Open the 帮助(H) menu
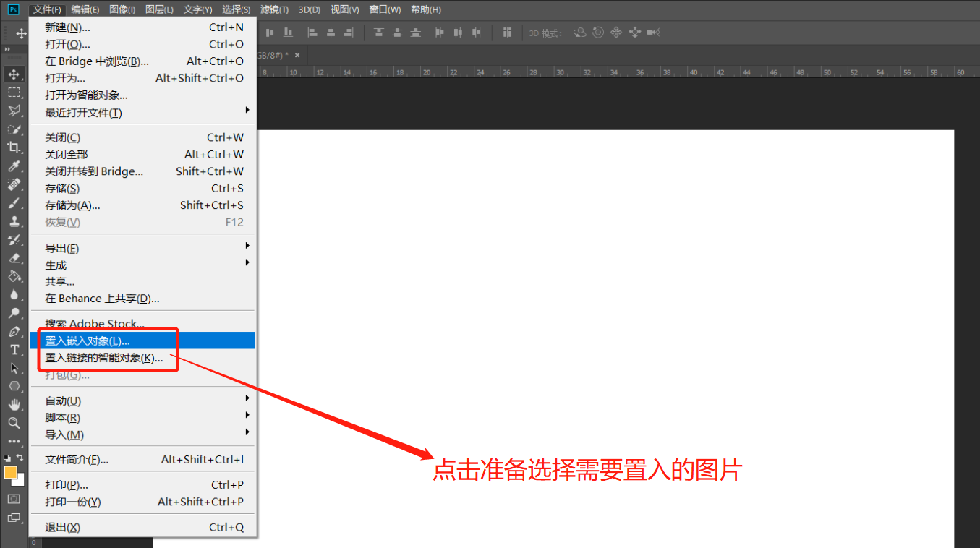980x548 pixels. (x=425, y=9)
